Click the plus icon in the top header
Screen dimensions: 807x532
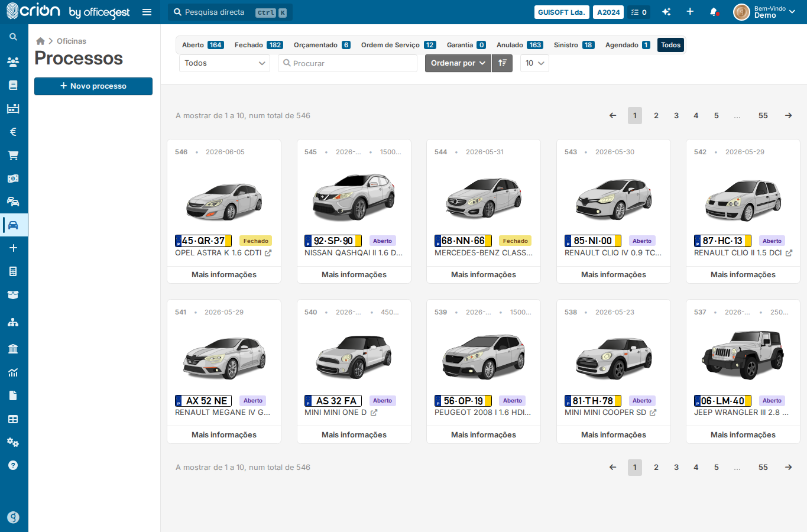tap(690, 12)
